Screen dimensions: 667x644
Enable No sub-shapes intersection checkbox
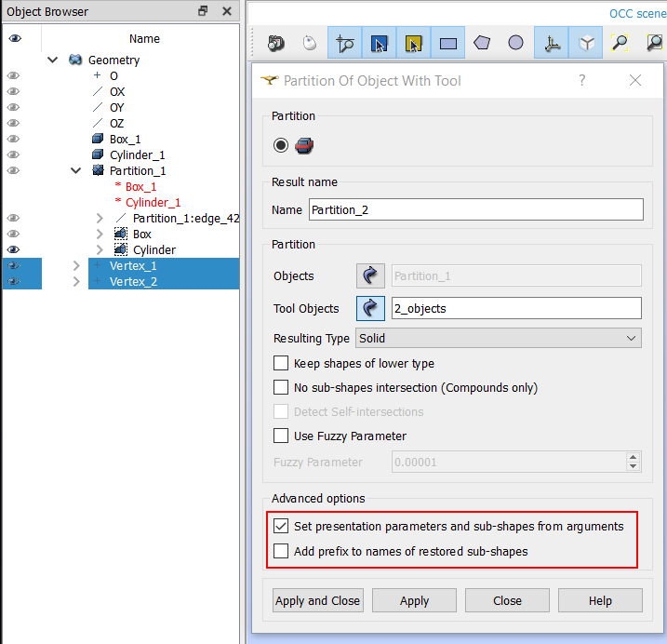tap(281, 387)
